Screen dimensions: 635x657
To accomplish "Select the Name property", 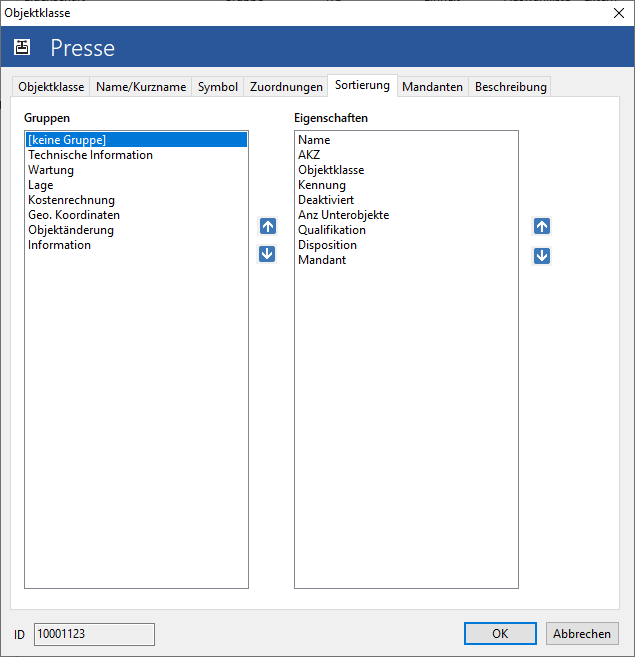I will point(406,140).
